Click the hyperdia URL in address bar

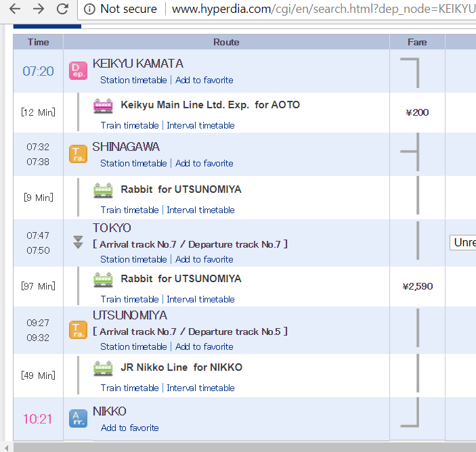point(324,9)
